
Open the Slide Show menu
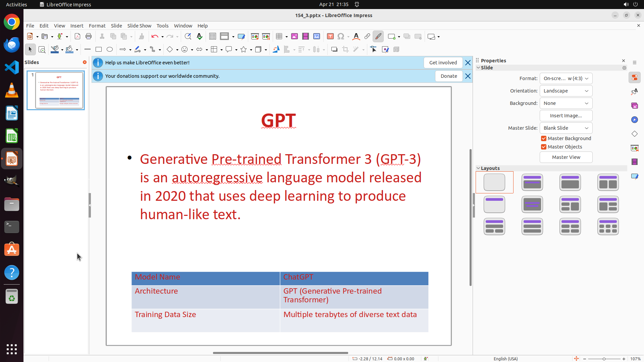point(139,26)
